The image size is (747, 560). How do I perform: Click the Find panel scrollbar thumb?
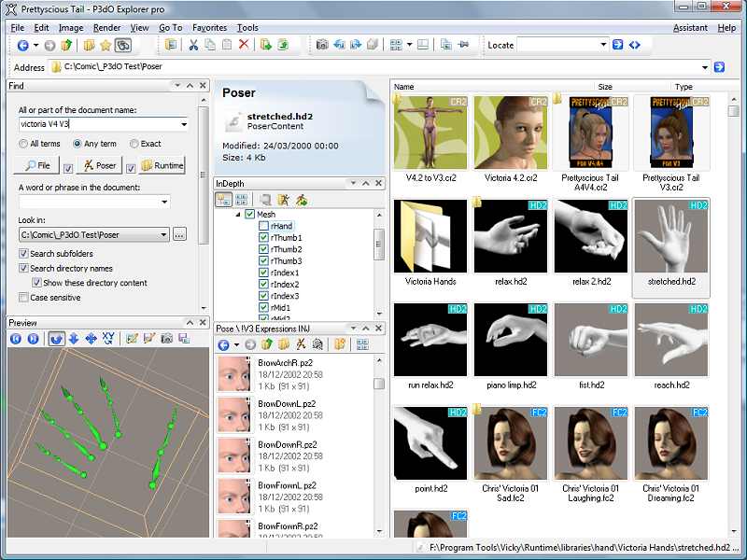click(x=204, y=175)
